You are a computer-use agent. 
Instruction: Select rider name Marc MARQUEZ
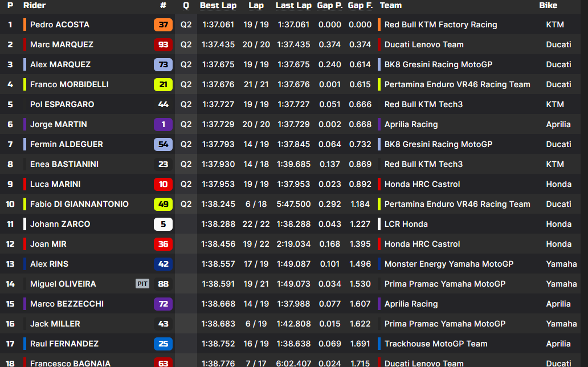click(x=62, y=44)
